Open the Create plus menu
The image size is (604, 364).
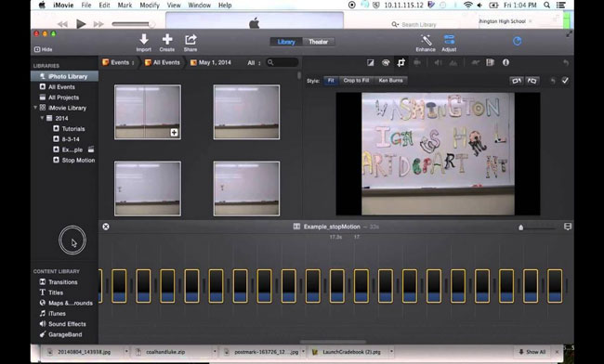click(x=167, y=39)
